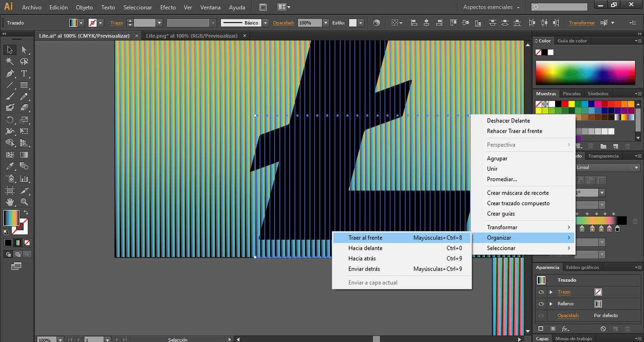Choose the Direct Selection tool
The image size is (644, 342).
point(24,50)
